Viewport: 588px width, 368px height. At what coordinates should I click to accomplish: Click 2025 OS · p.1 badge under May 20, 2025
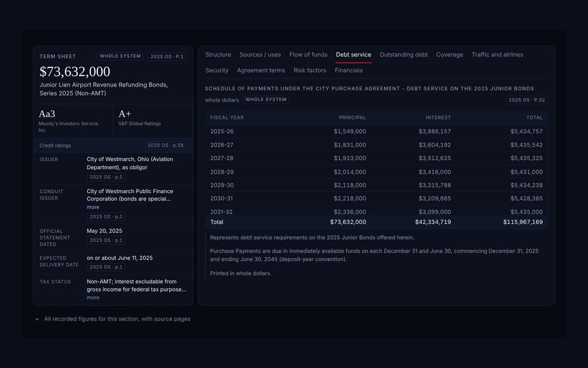(106, 240)
